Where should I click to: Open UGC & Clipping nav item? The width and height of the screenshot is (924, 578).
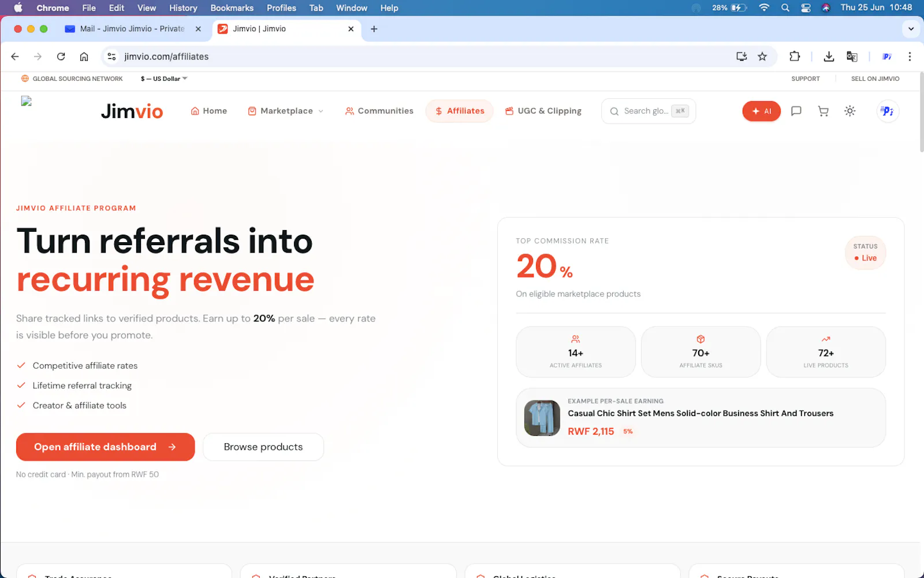click(x=543, y=111)
